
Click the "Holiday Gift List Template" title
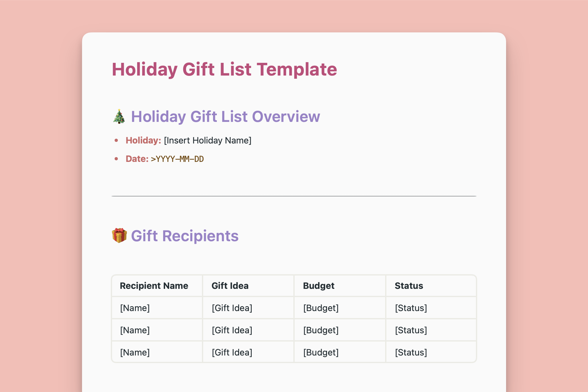pos(224,69)
